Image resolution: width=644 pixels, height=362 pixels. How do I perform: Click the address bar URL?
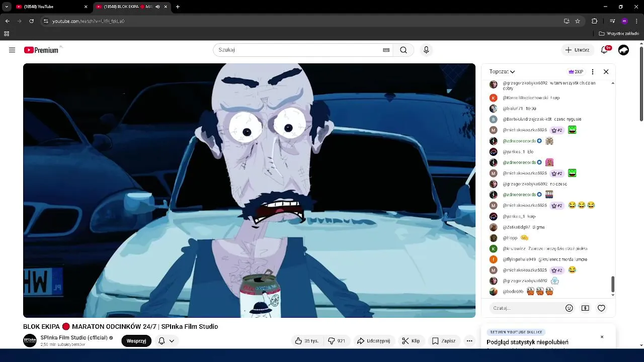89,21
